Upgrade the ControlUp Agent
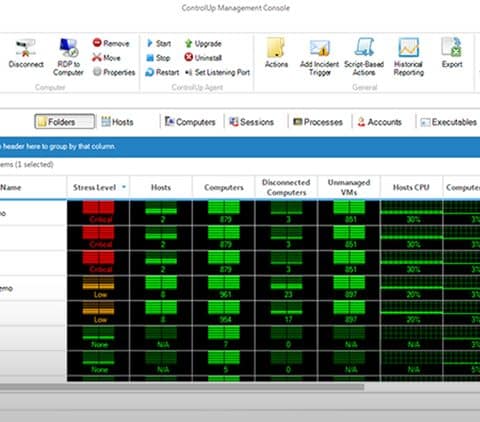The width and height of the screenshot is (480, 422). coord(203,43)
